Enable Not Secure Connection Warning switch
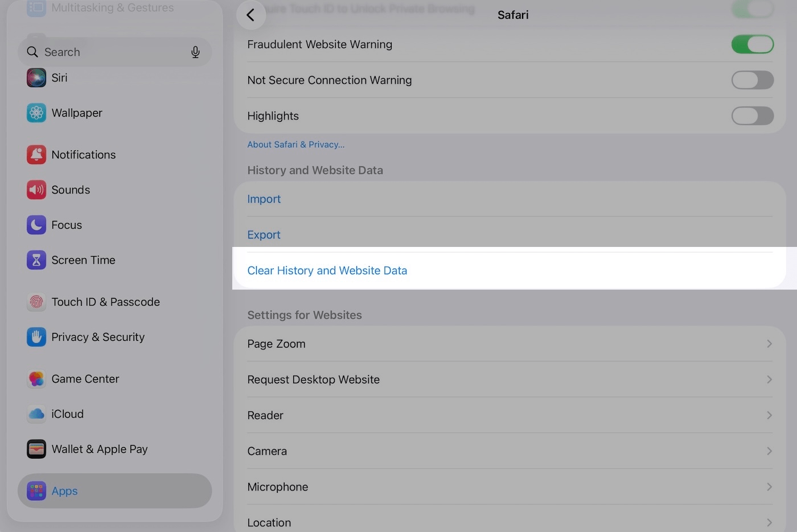Viewport: 797px width, 532px height. click(x=753, y=80)
